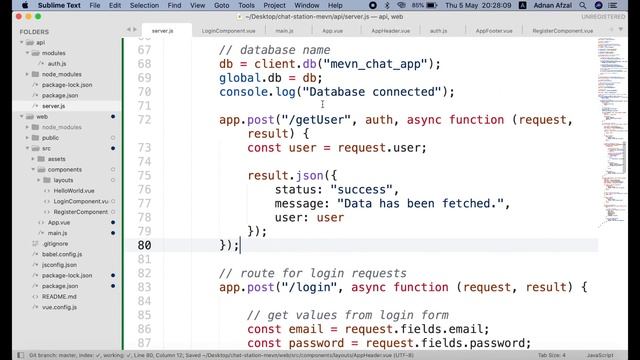Open the File menu

[x=95, y=5]
